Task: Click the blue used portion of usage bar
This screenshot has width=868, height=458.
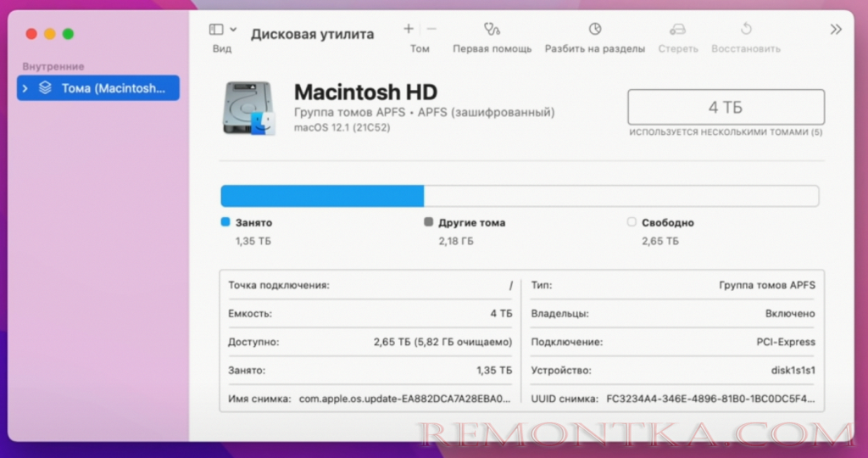Action: tap(322, 196)
